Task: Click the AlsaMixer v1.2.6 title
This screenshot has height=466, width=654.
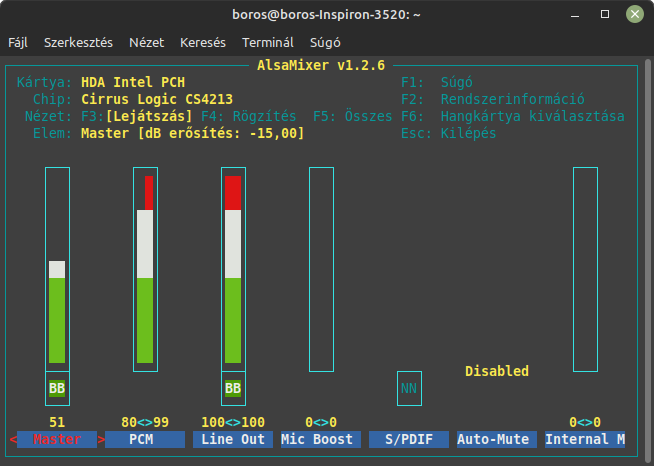Action: click(x=321, y=65)
